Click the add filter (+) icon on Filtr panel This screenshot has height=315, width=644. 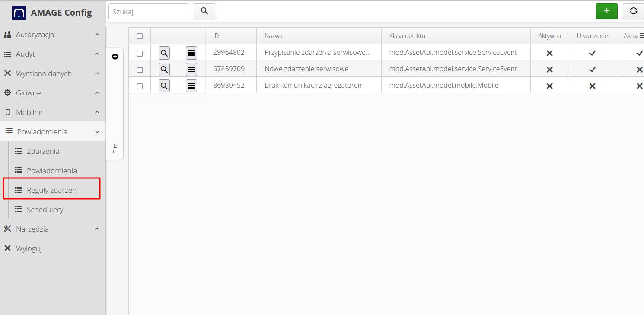pos(115,56)
